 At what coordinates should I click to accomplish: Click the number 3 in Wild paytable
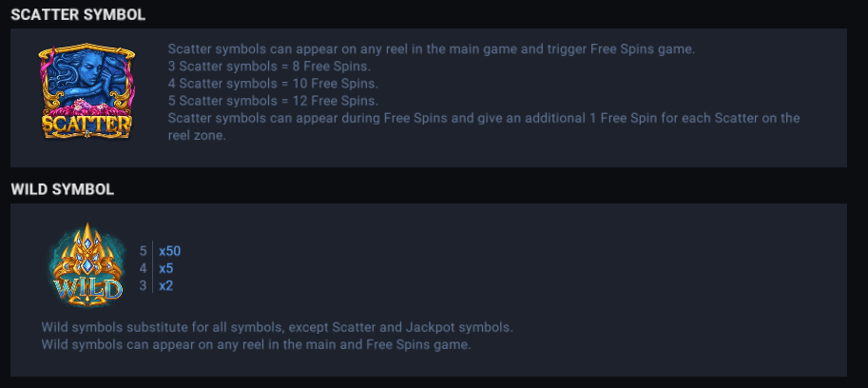click(144, 285)
